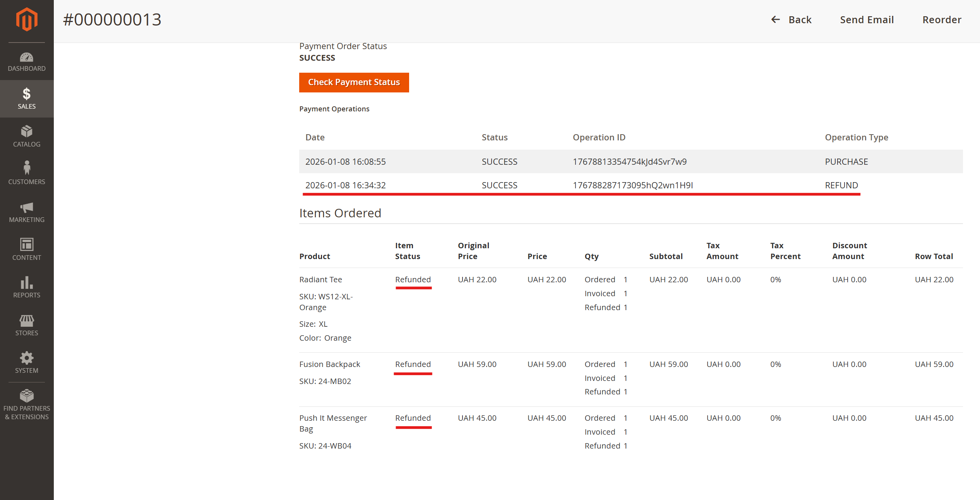980x500 pixels.
Task: Open the Sales dollar icon menu
Action: click(x=27, y=94)
